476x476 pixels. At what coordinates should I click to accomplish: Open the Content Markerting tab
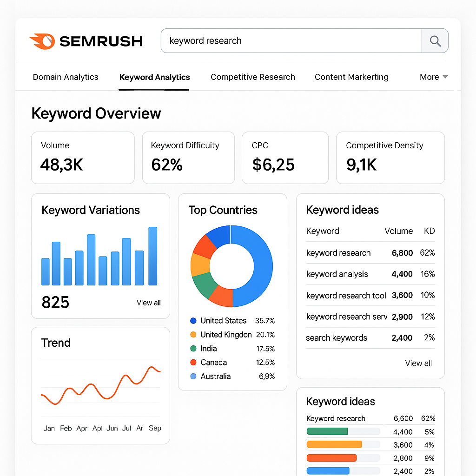click(351, 77)
